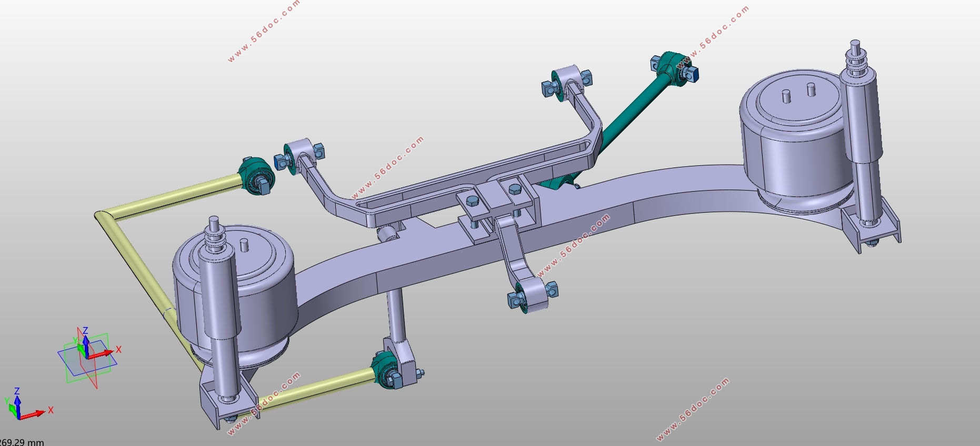This screenshot has height=446, width=980.
Task: Click the right shock absorber's lower mounting bracket
Action: click(871, 227)
